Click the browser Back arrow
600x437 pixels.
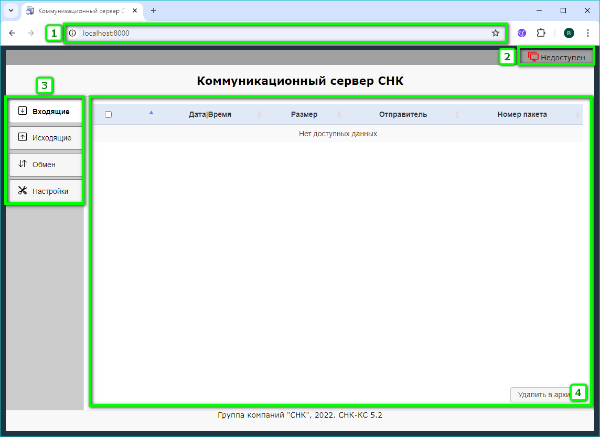coord(12,33)
